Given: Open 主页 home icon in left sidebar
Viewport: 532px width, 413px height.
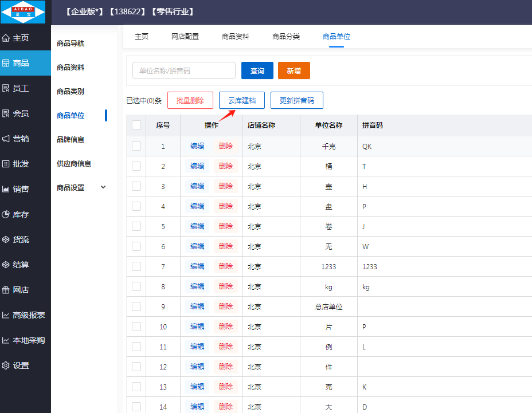Looking at the screenshot, I should point(6,38).
